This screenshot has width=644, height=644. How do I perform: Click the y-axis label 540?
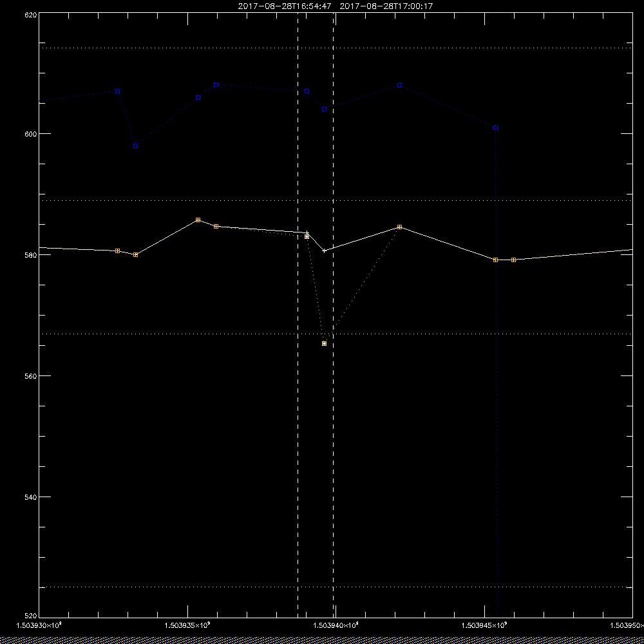tap(31, 497)
